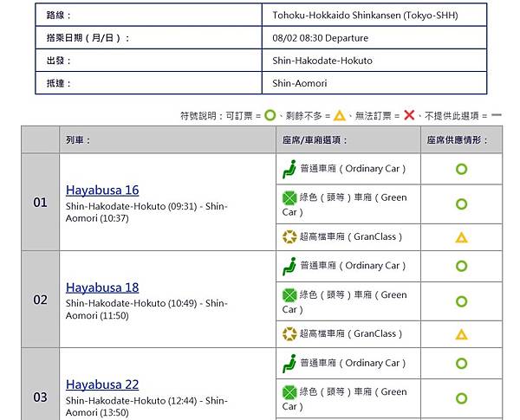The height and width of the screenshot is (420, 520).
Task: Click Ordinary Car seat icon for Hayabusa 22
Action: [x=289, y=364]
